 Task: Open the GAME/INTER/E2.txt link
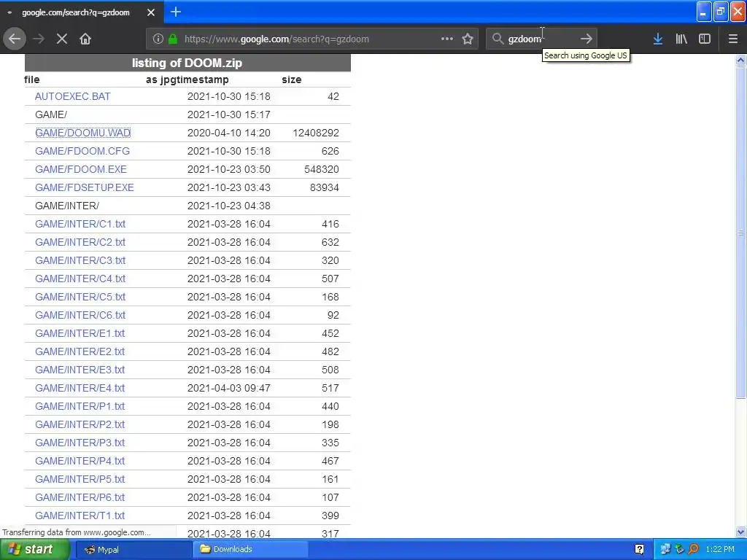point(80,351)
